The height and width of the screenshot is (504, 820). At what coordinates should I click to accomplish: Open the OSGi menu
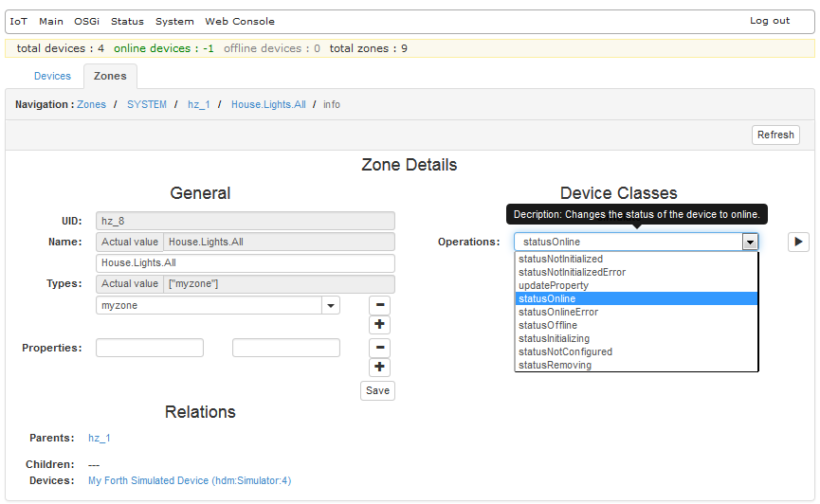[86, 21]
